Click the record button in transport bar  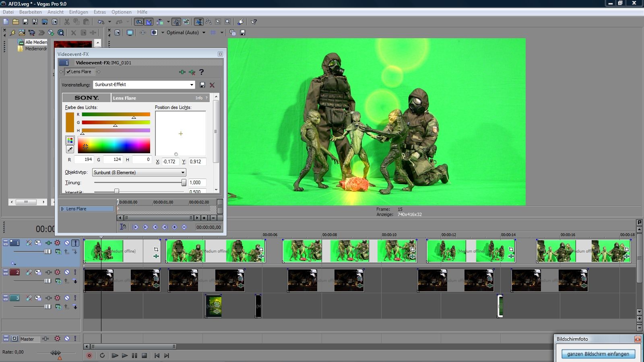click(x=89, y=356)
